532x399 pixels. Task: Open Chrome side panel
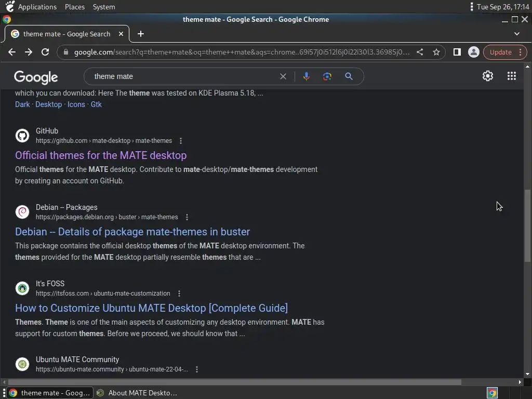[x=457, y=52]
